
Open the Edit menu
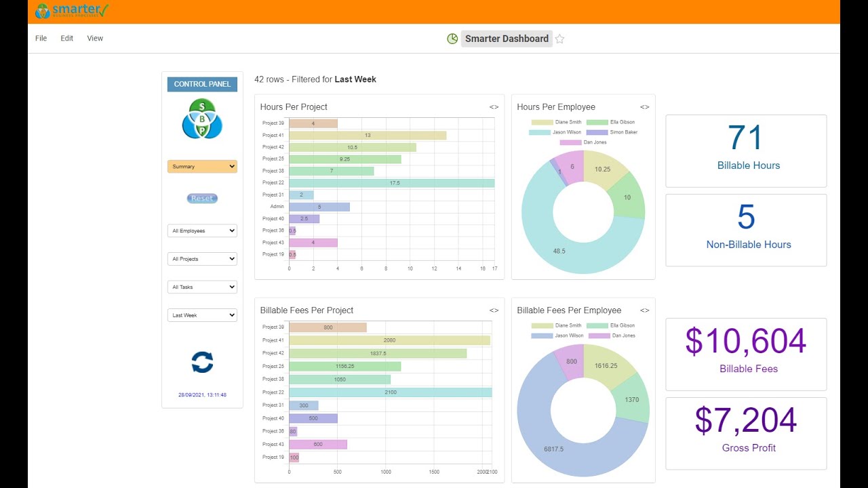66,39
